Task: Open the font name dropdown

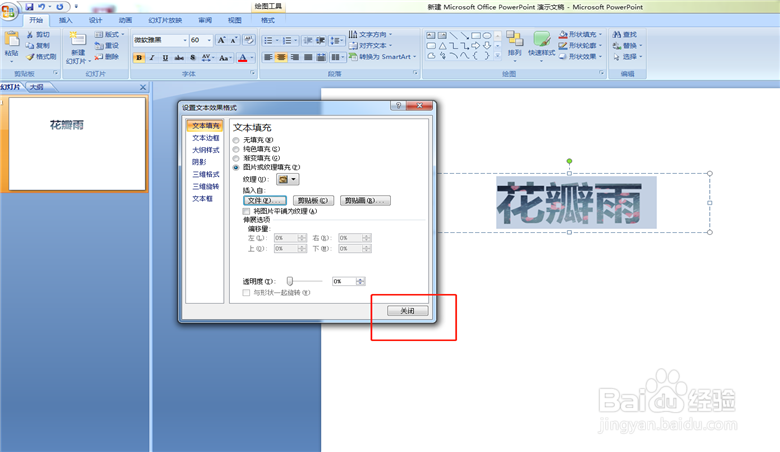Action: click(185, 40)
